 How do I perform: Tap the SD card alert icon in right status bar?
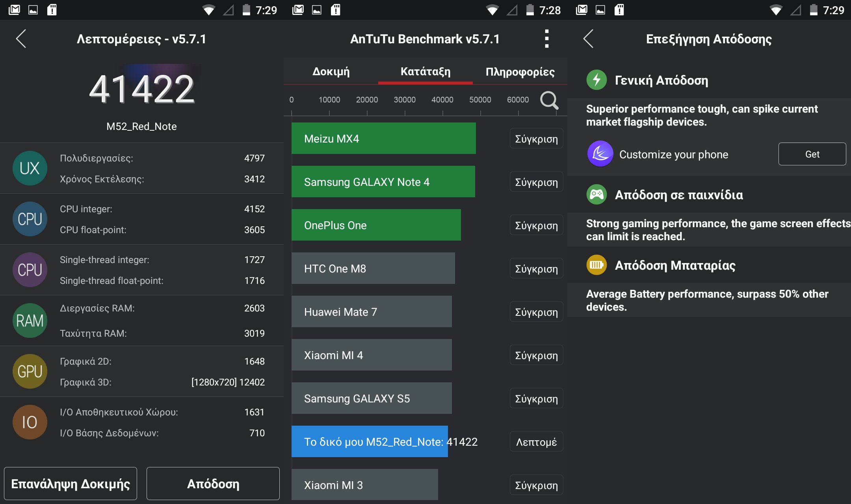point(619,10)
